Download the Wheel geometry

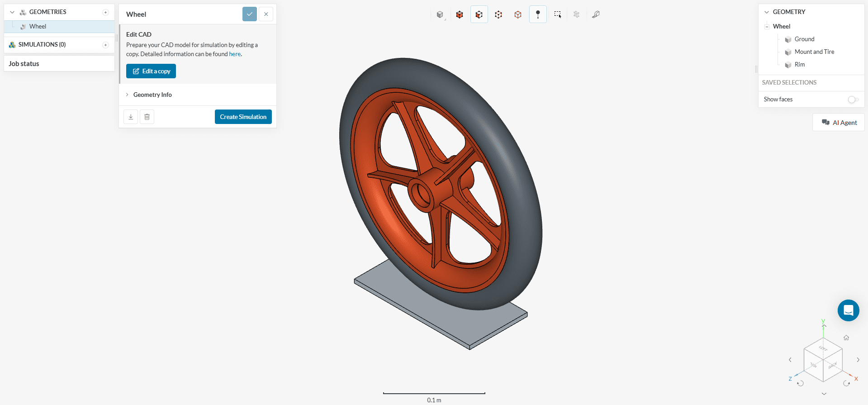tap(131, 117)
